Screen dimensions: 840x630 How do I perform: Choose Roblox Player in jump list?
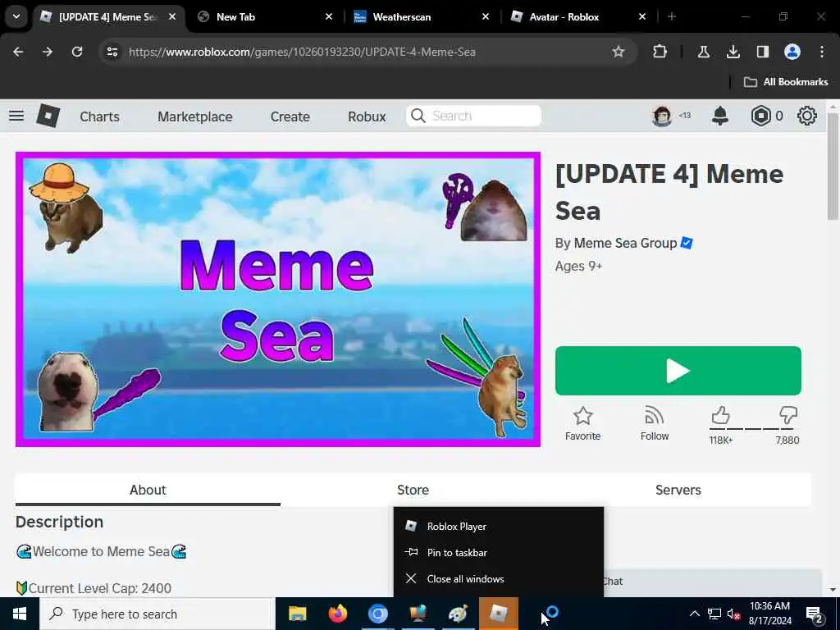(x=499, y=526)
